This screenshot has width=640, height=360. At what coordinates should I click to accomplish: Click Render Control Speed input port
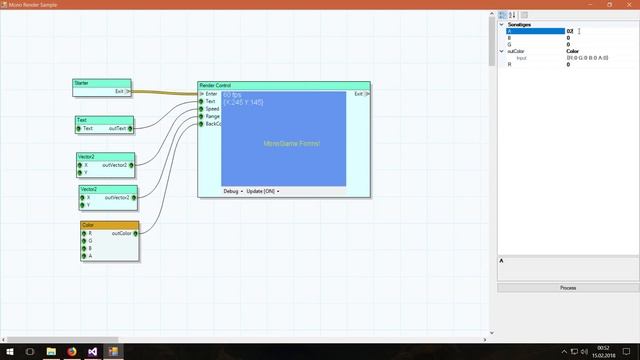(201, 109)
